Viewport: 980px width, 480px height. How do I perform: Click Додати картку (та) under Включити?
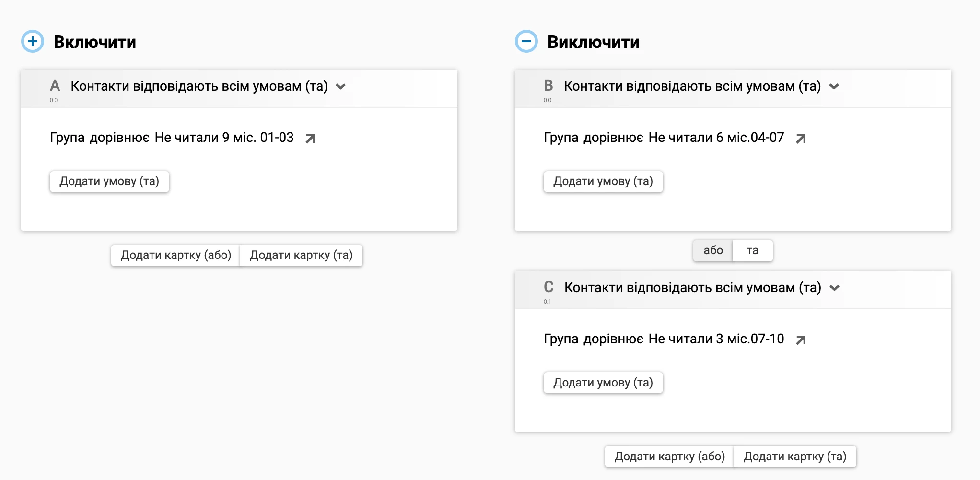(x=301, y=255)
